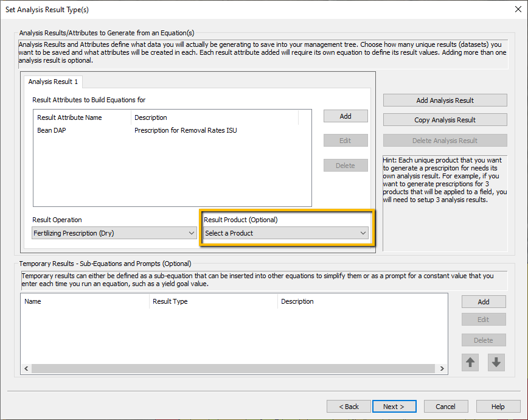Click right arrow of horizontal scrollbar
This screenshot has width=528, height=420.
pyautogui.click(x=442, y=368)
